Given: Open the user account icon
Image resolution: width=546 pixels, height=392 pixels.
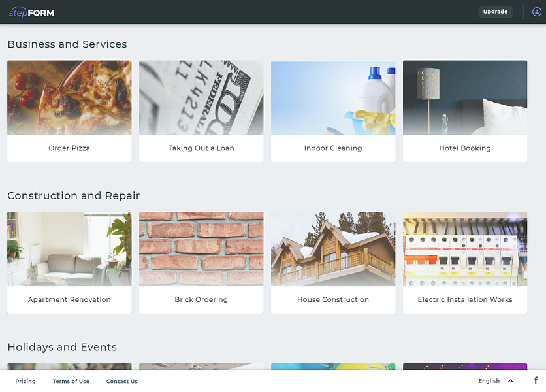Looking at the screenshot, I should [x=537, y=12].
